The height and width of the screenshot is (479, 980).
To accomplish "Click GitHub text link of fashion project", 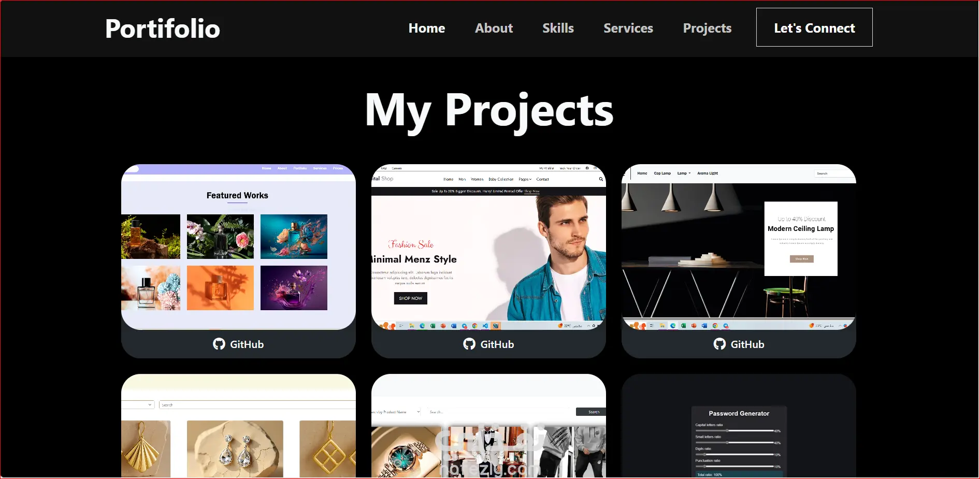I will click(497, 344).
